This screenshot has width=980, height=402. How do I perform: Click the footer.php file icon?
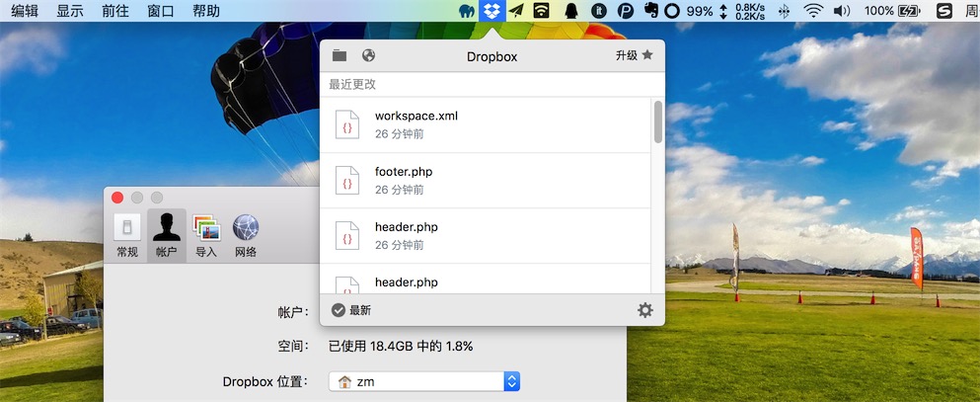(x=347, y=180)
